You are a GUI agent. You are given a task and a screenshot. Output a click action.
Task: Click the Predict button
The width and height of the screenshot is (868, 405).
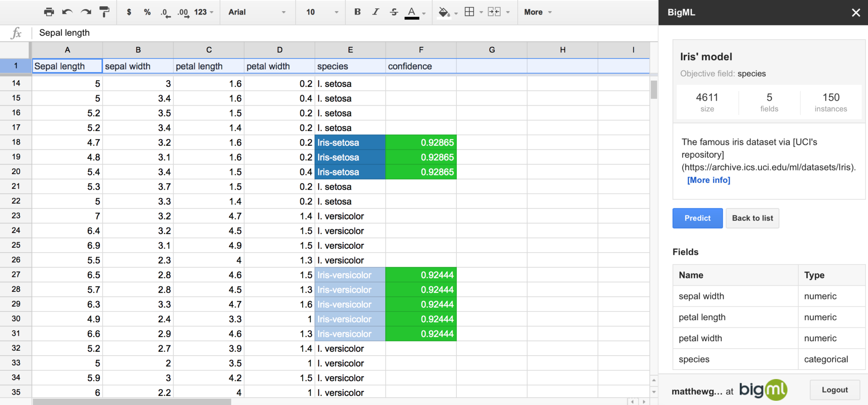[697, 218]
